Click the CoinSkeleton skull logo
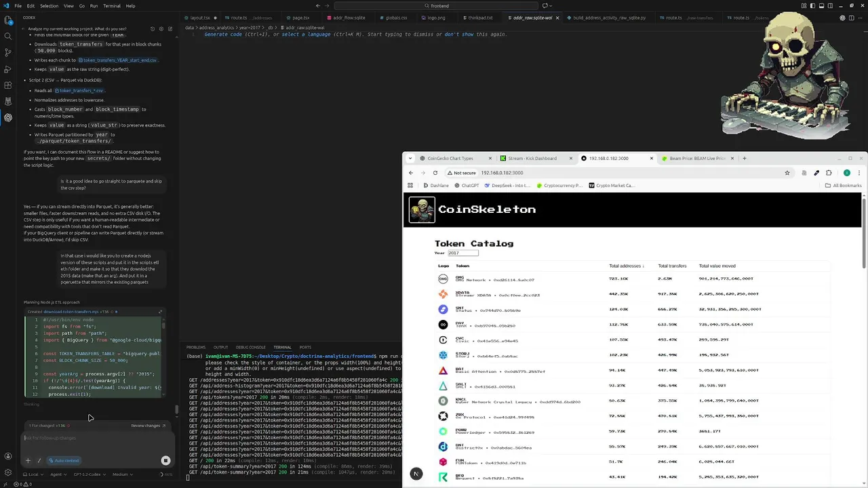 [x=422, y=210]
